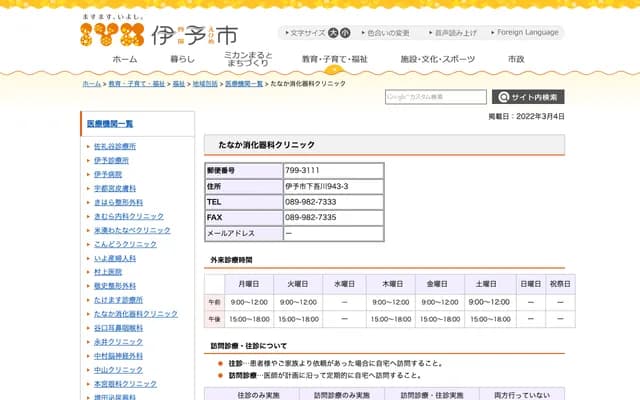
Task: Click the address 伊予市下吾川943-3
Action: click(317, 187)
